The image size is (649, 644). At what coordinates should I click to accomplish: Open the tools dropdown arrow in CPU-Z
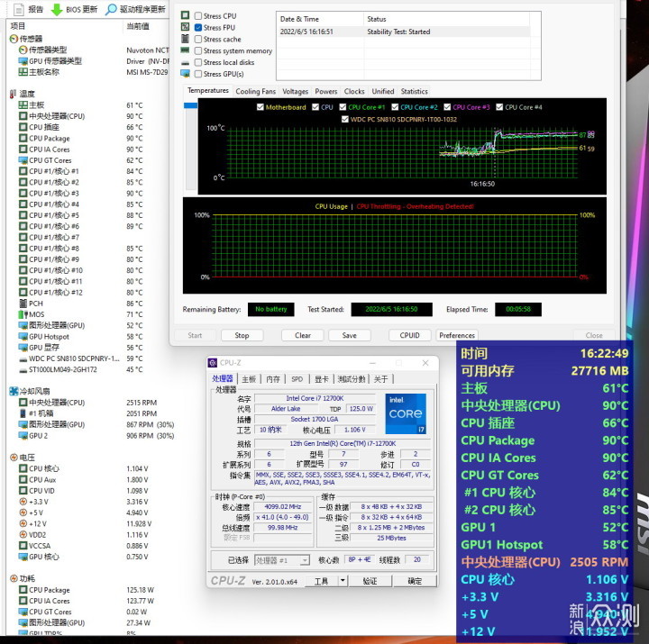(x=343, y=581)
